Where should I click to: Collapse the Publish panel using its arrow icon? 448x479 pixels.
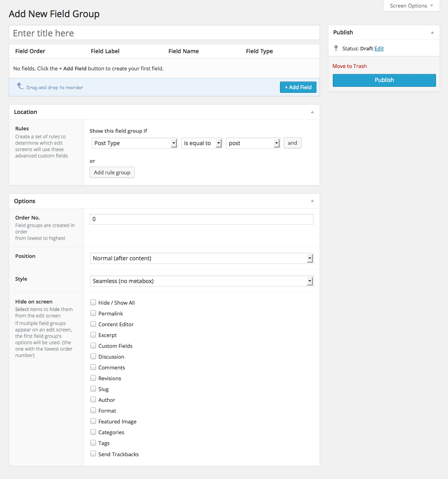[x=432, y=32]
